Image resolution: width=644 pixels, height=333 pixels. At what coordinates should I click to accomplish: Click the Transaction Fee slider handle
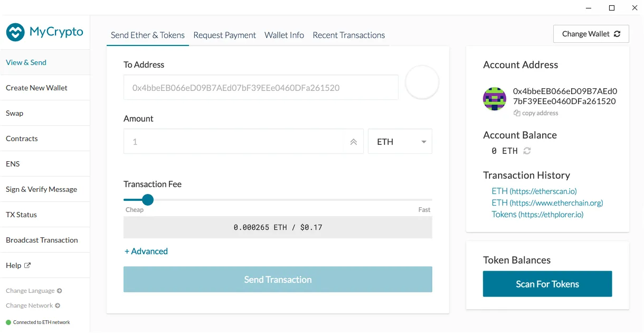click(148, 200)
